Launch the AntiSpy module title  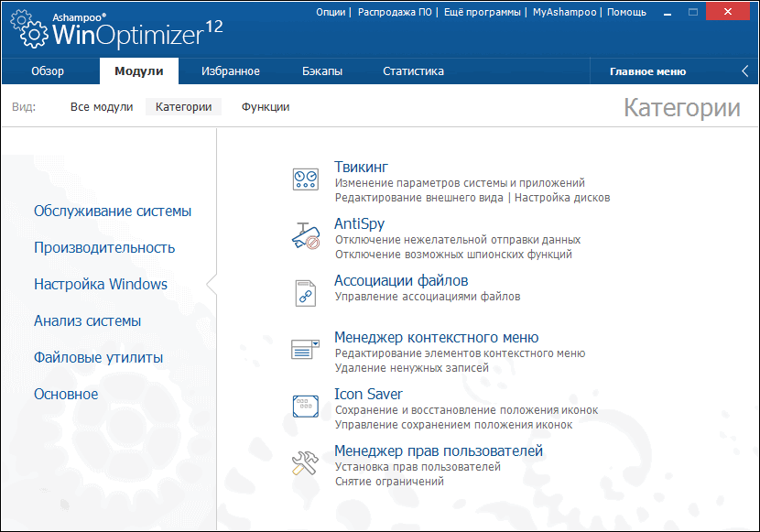click(x=359, y=223)
